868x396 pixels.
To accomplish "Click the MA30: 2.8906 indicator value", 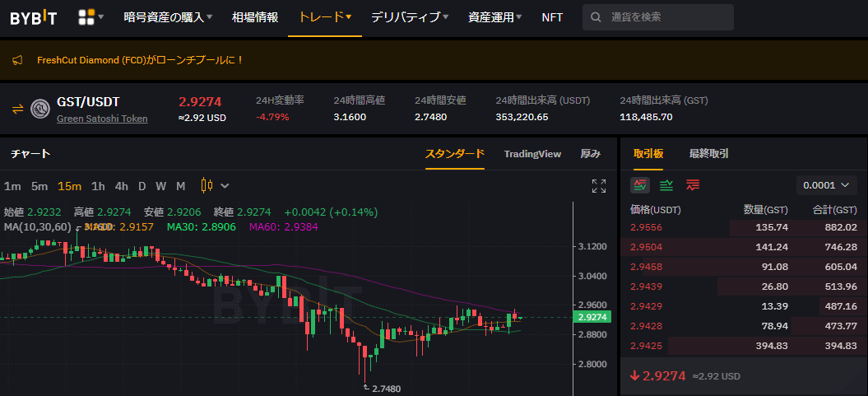I will click(x=202, y=226).
